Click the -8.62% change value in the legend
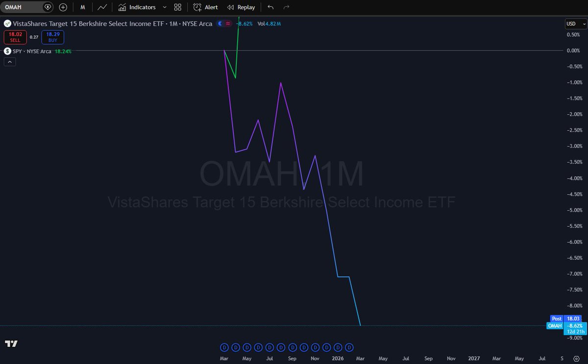 244,24
